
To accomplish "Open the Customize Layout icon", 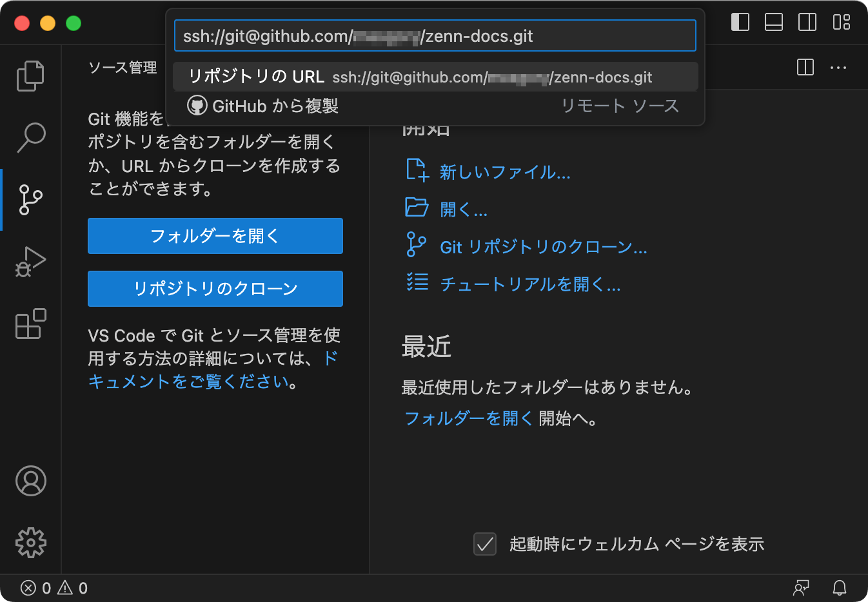I will (x=842, y=23).
